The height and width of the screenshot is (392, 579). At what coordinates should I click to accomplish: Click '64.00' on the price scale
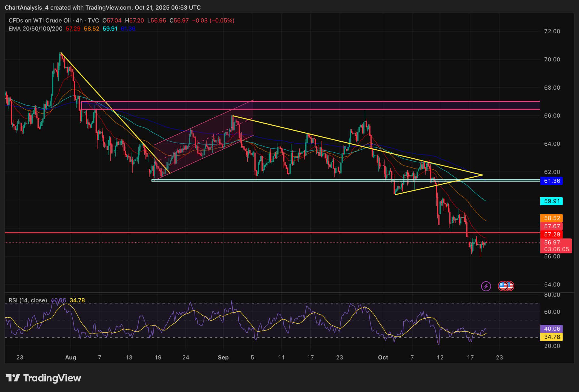552,144
